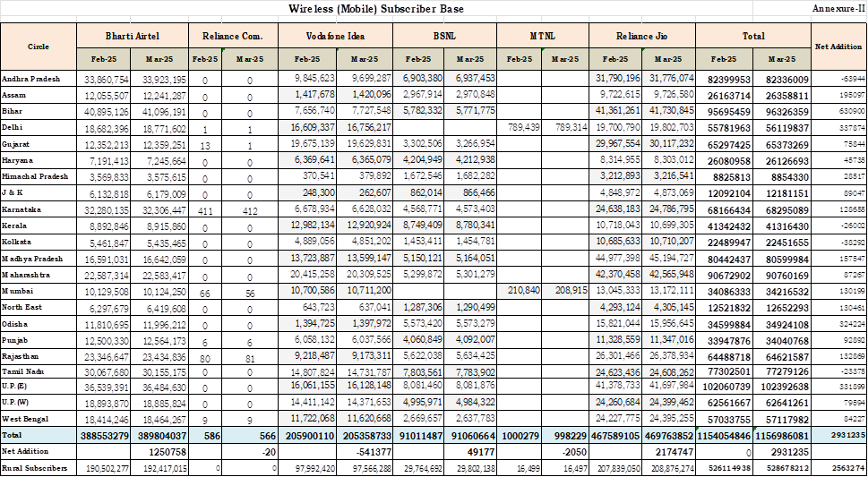Click the Wireless (Mobile) Subscriber Base title
This screenshot has height=477, width=868.
pos(376,9)
